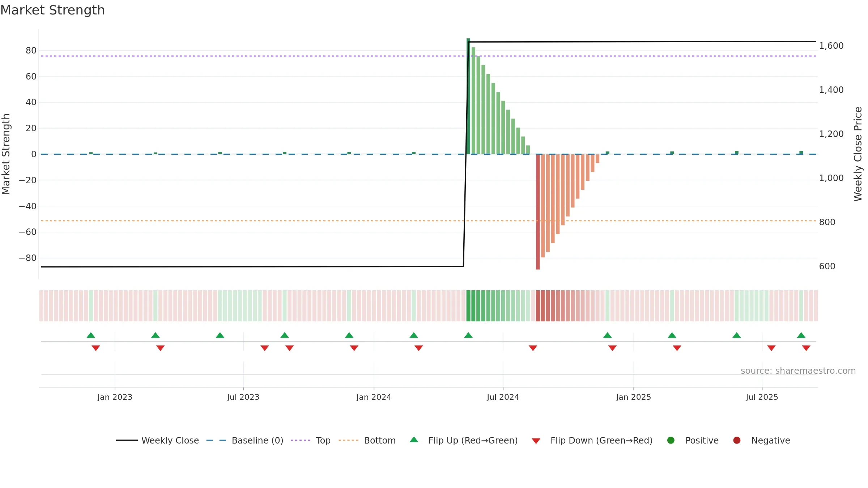Click the last flip-up marker after Jul 2025

(x=801, y=335)
